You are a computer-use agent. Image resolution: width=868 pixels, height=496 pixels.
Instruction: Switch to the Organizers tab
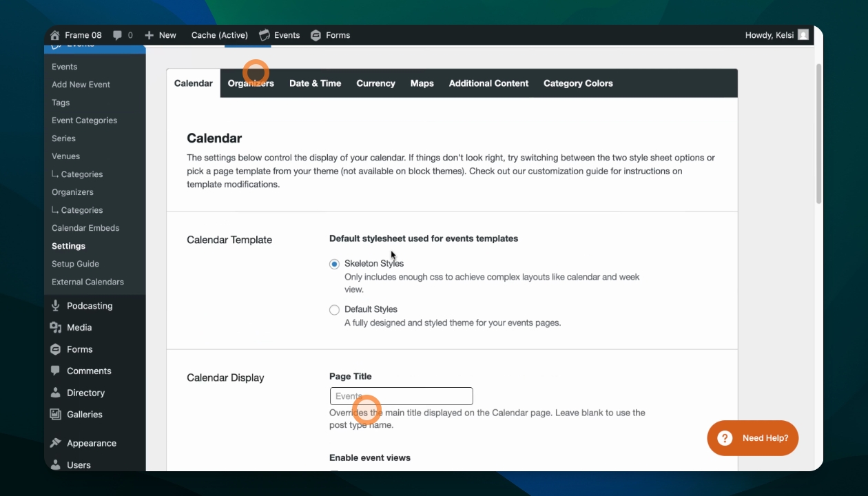[251, 83]
